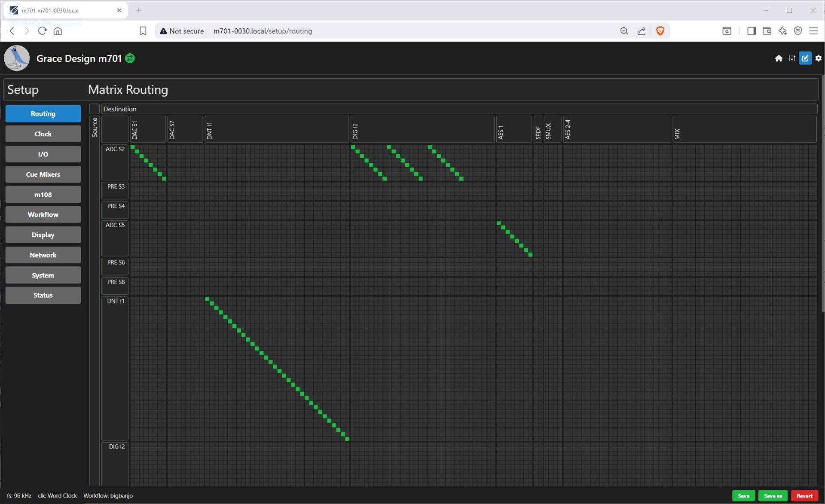Open the mixer faders icon
The width and height of the screenshot is (825, 504).
tap(792, 58)
